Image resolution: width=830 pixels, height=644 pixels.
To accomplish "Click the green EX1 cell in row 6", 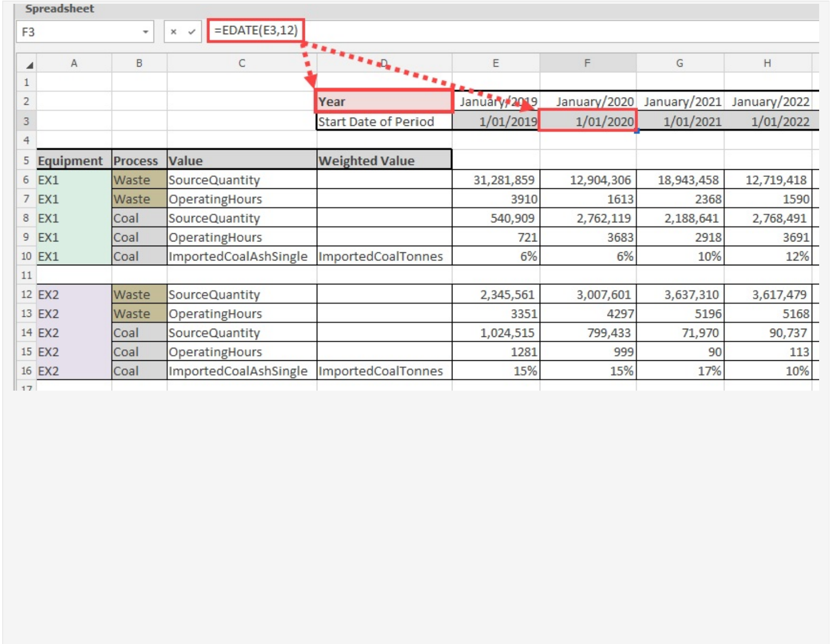I will [x=74, y=180].
